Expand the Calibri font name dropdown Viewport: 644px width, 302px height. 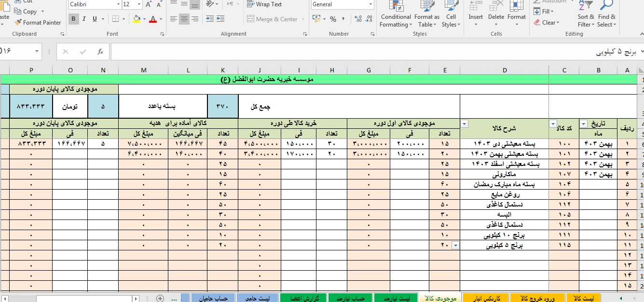click(118, 4)
